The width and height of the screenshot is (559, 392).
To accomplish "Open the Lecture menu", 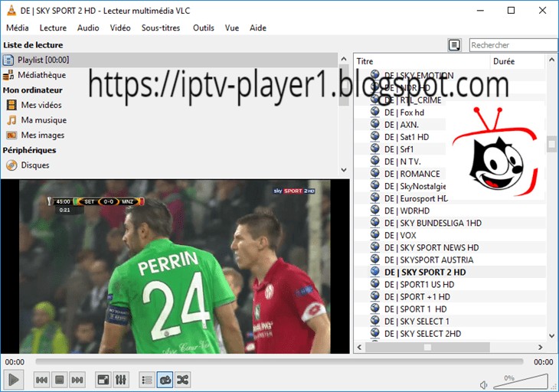I will click(53, 28).
